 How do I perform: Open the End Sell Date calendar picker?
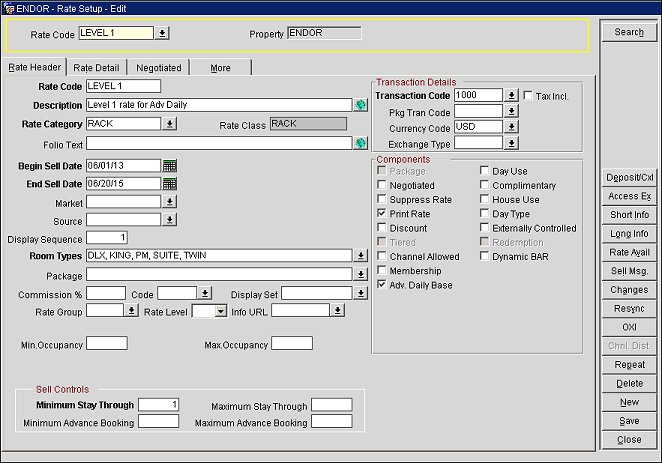tap(169, 183)
